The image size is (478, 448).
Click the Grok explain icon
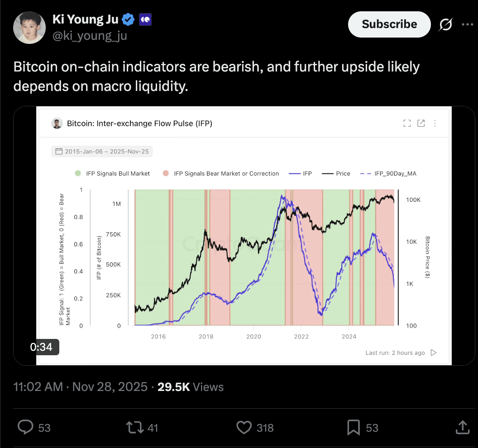[x=445, y=25]
